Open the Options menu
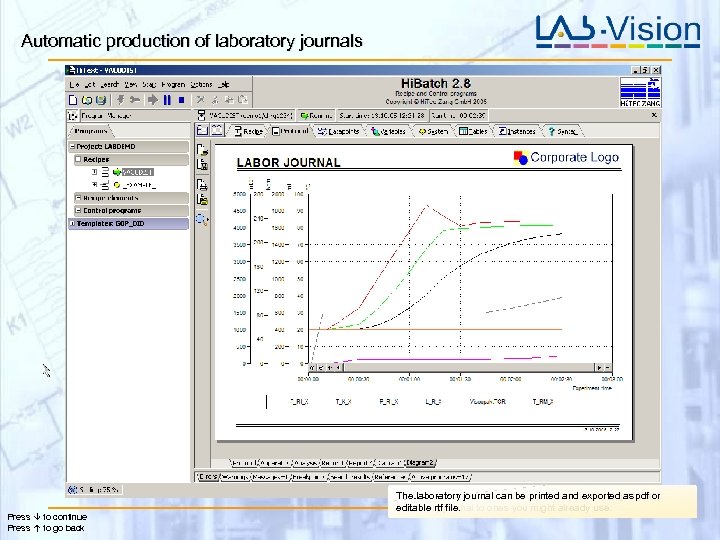 201,84
